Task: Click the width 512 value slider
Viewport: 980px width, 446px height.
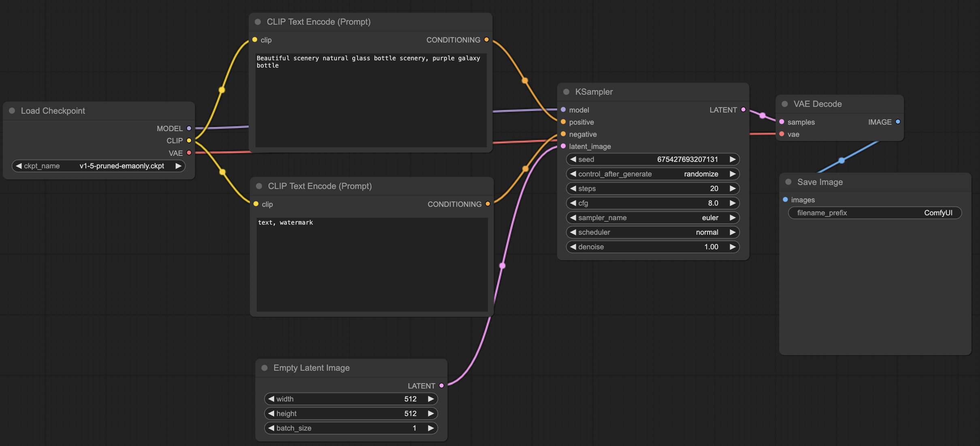Action: point(351,399)
